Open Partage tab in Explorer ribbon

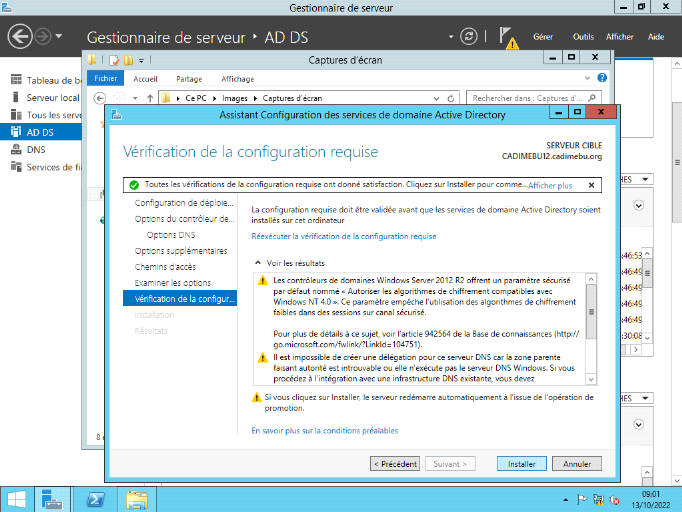[189, 79]
